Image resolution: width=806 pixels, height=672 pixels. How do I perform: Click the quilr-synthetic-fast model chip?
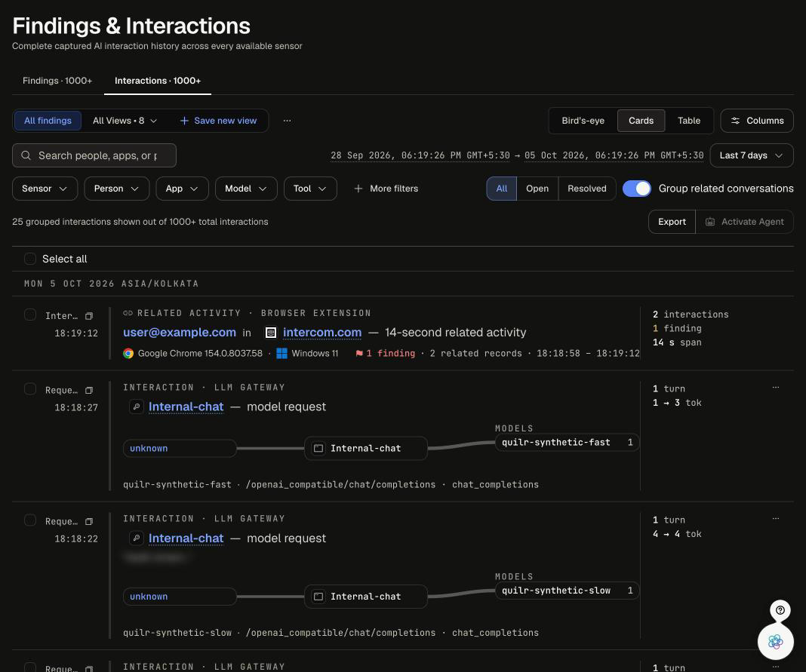pyautogui.click(x=567, y=443)
